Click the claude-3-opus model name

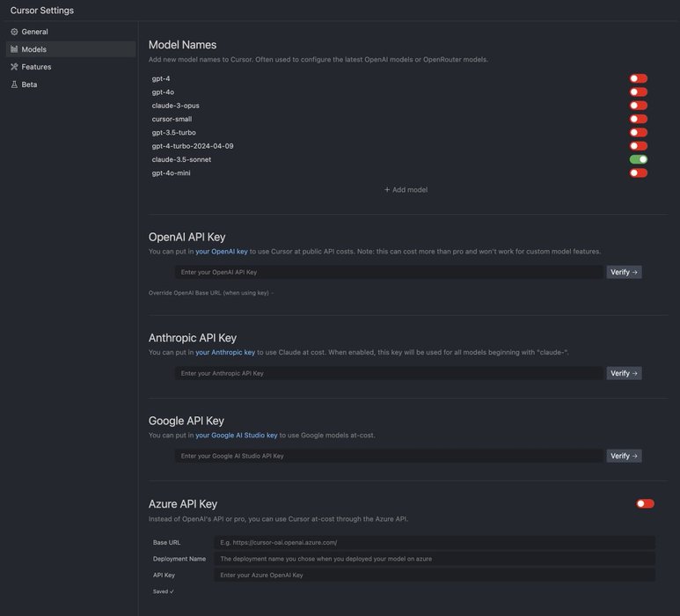point(176,106)
